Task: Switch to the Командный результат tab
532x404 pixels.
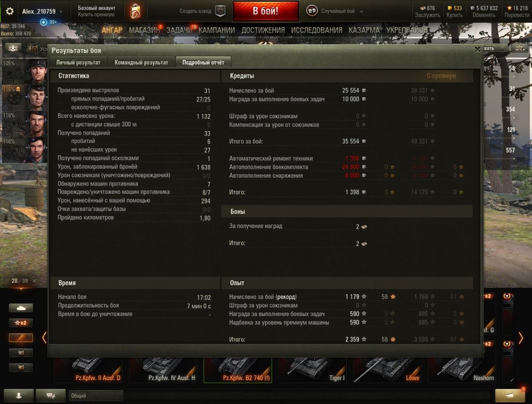Action: pos(141,62)
